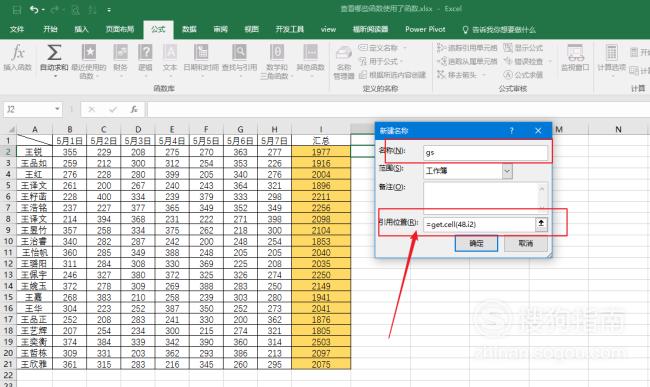Open the Text functions library icon
650x387 pixels.
[x=170, y=53]
